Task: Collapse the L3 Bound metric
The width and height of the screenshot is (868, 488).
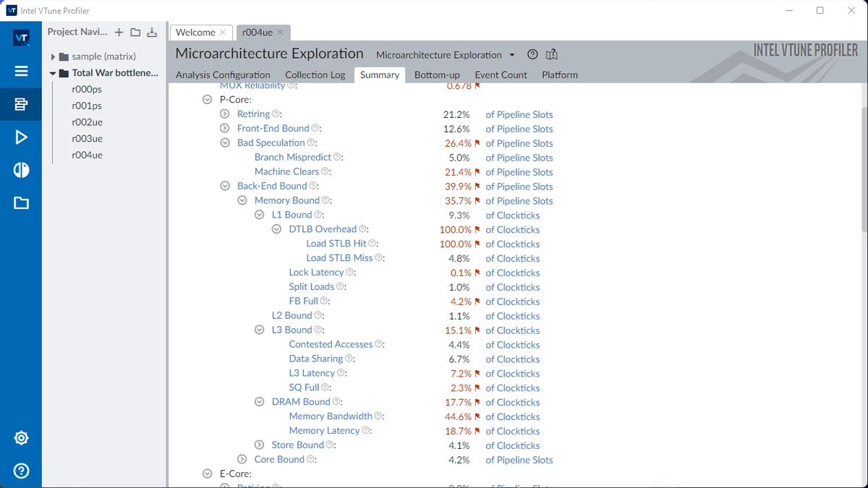Action: 259,330
